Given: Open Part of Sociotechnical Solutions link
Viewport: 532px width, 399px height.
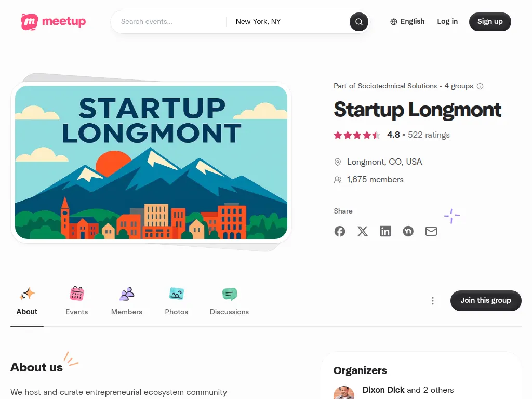Looking at the screenshot, I should pos(403,86).
